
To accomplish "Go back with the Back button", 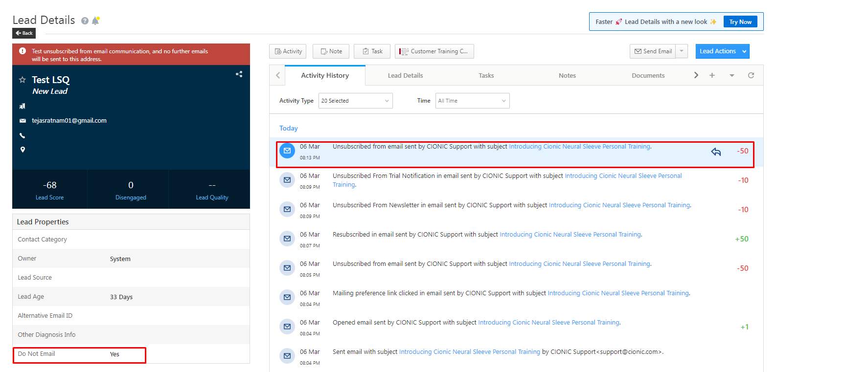I will (24, 33).
